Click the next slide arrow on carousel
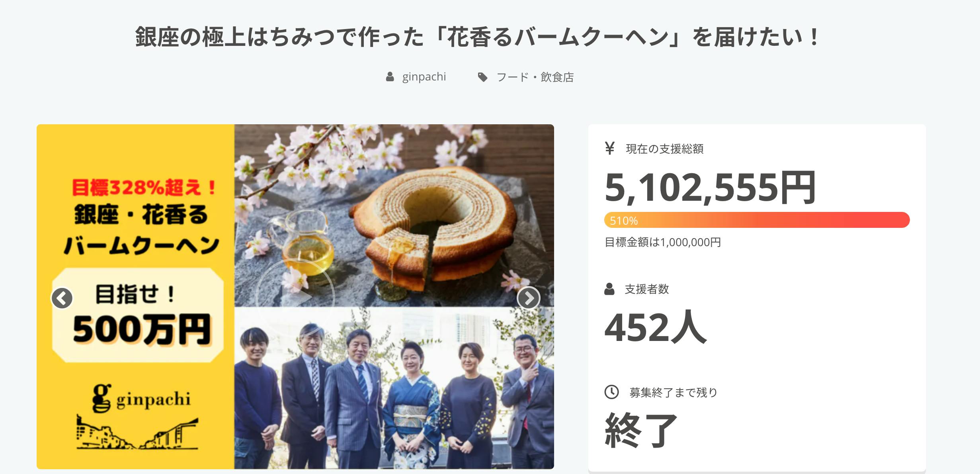The width and height of the screenshot is (980, 474). tap(528, 298)
